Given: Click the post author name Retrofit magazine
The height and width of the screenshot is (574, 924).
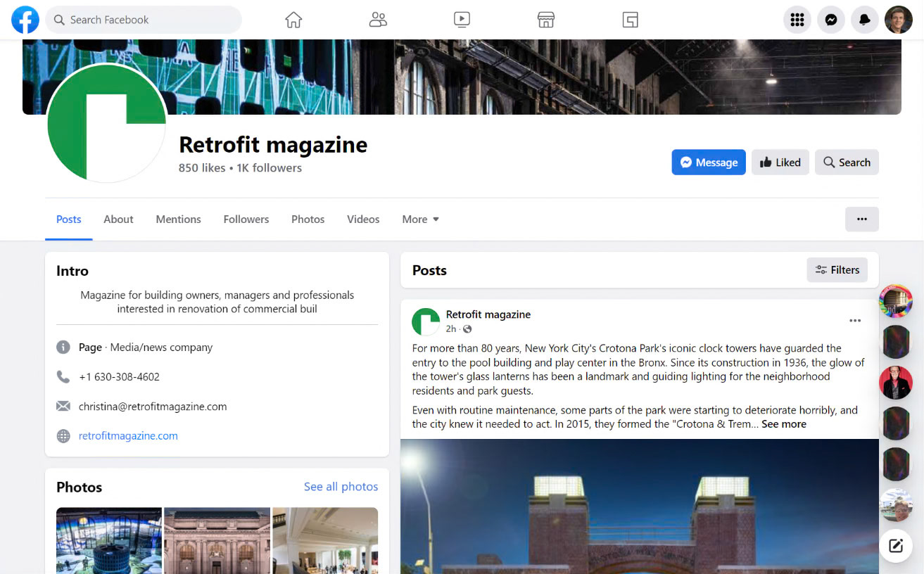Looking at the screenshot, I should (x=488, y=314).
